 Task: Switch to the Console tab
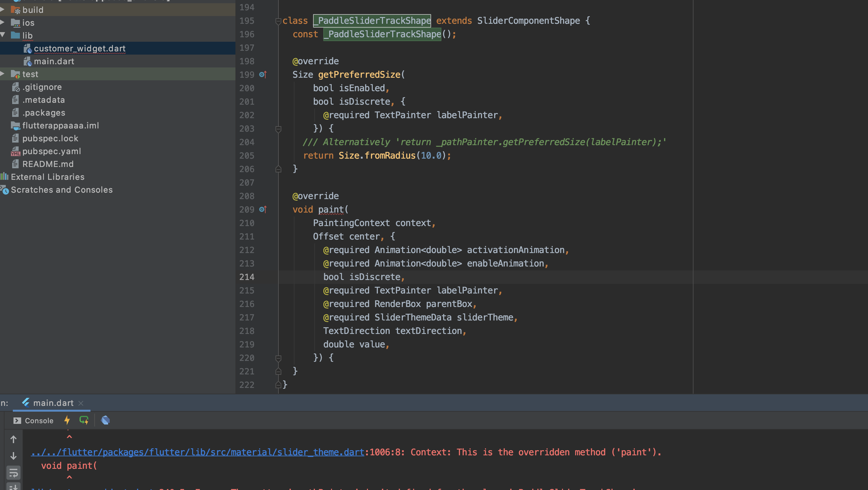[39, 421]
